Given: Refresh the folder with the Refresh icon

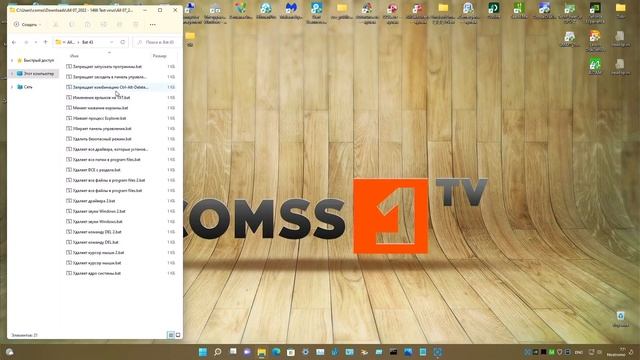Looking at the screenshot, I should [122, 42].
